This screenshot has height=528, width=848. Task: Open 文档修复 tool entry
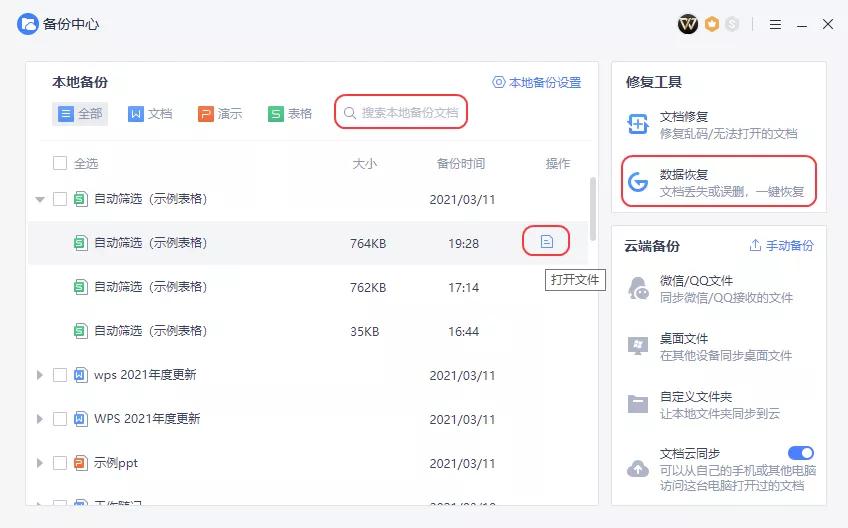pos(719,125)
